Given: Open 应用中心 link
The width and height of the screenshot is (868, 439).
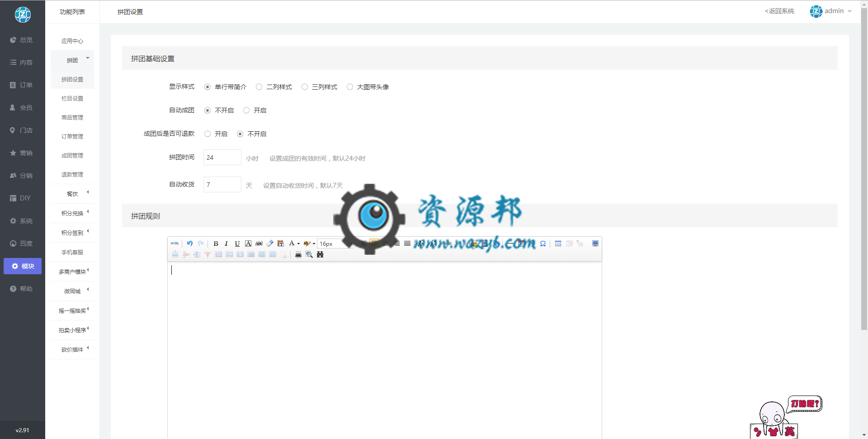Looking at the screenshot, I should pyautogui.click(x=72, y=41).
